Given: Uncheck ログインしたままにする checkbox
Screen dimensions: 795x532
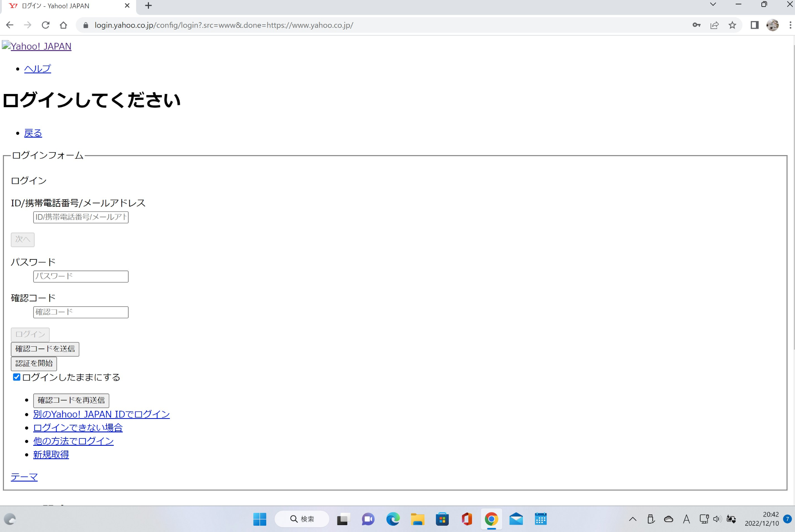Looking at the screenshot, I should click(x=17, y=377).
